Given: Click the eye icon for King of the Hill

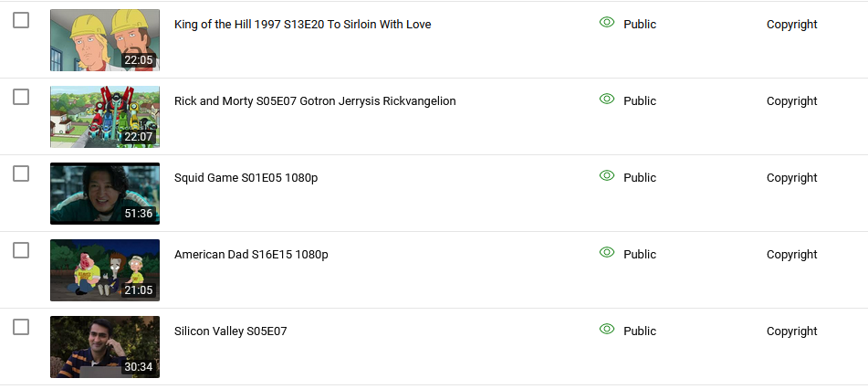Looking at the screenshot, I should click(x=607, y=22).
